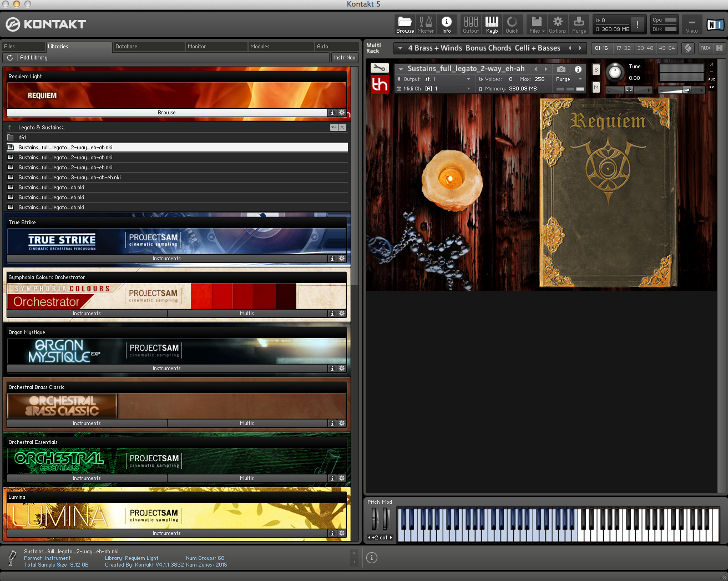Select rack page 49-64
This screenshot has width=728, height=581.
666,48
